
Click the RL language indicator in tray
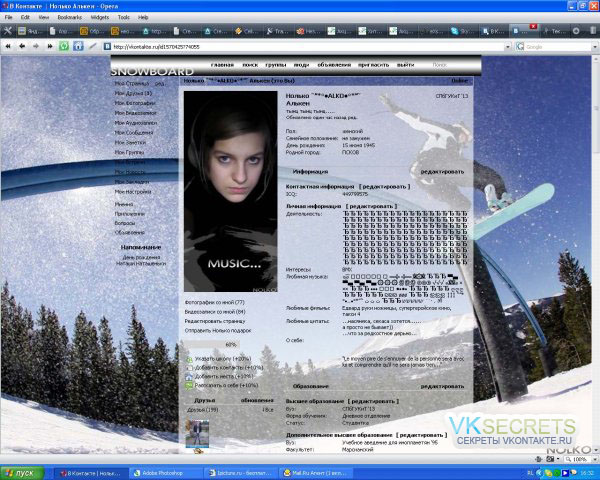point(530,473)
